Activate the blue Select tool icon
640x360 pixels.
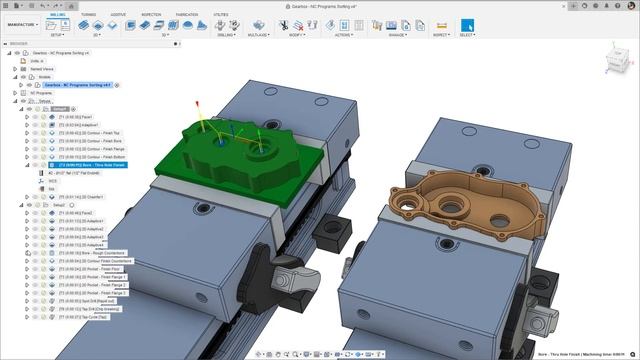467,25
